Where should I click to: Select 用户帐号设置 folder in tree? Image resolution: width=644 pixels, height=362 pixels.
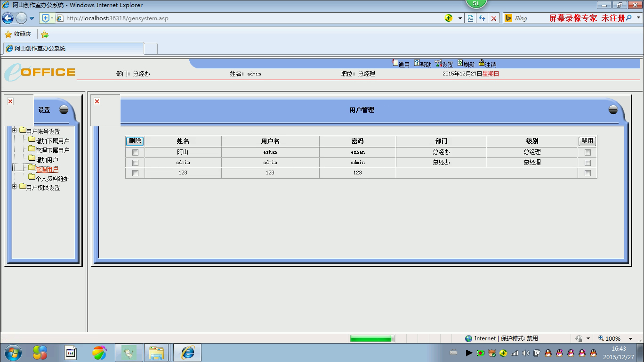[40, 131]
